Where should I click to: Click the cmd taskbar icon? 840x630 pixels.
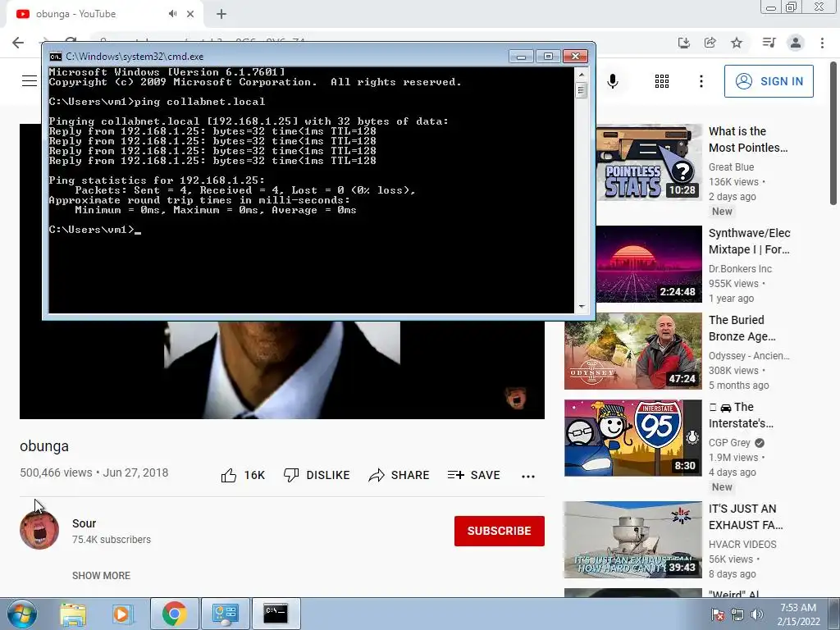[x=276, y=614]
